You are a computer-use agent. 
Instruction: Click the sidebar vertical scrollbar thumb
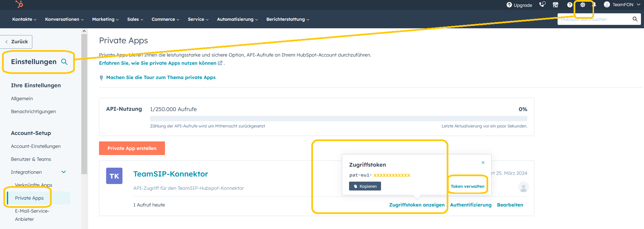(84, 104)
